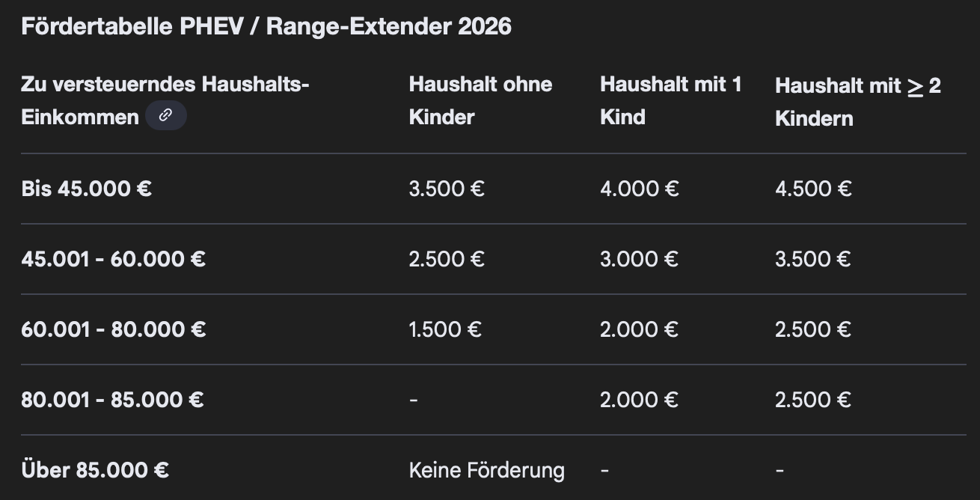Click the Fördertabelle PHEV / Range-Extender 2026 heading
This screenshot has height=500, width=980.
pos(266,27)
